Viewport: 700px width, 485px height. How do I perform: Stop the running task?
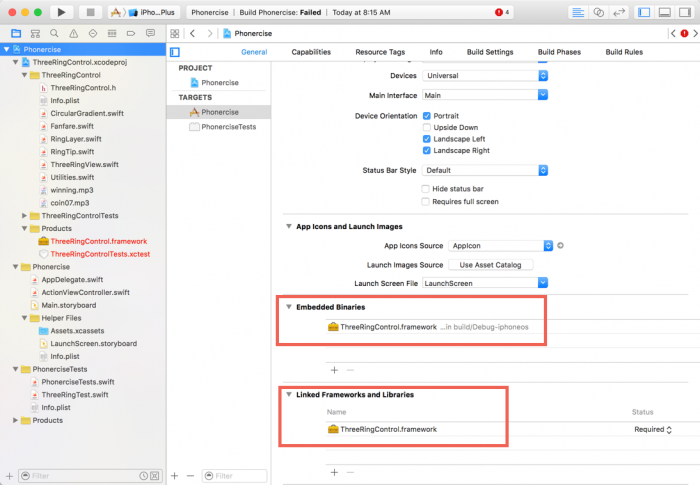[90, 12]
